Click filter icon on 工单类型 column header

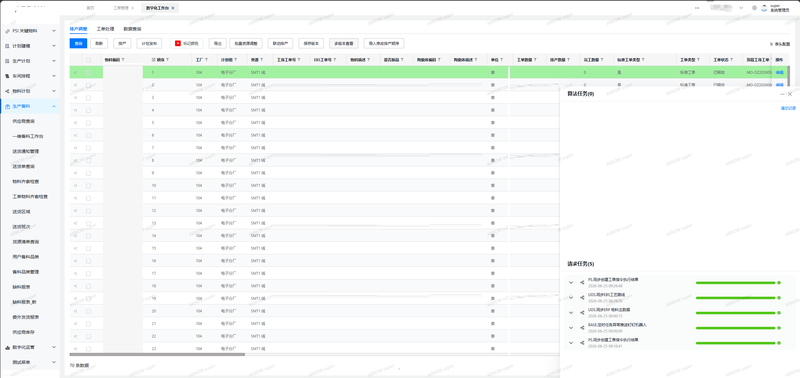click(x=697, y=60)
